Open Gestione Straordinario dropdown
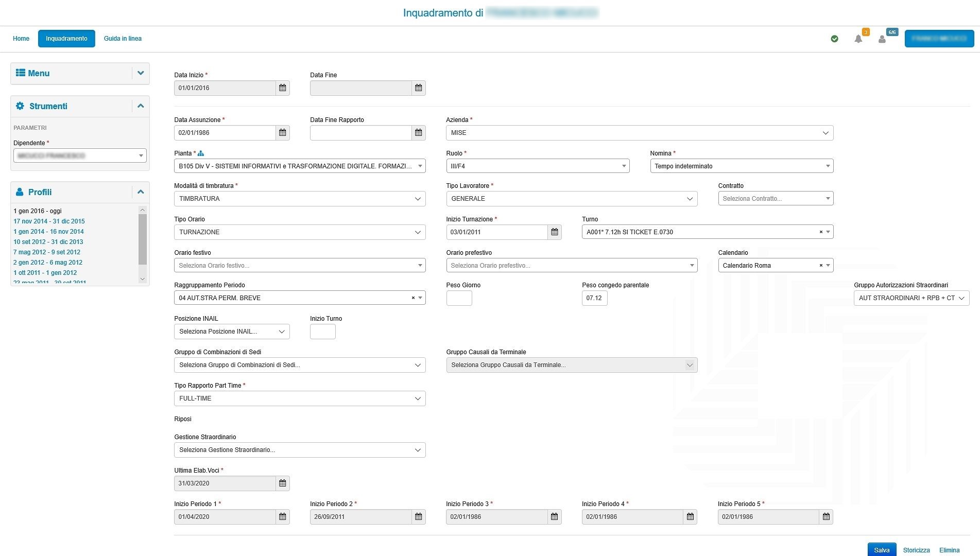The height and width of the screenshot is (556, 980). click(x=300, y=450)
